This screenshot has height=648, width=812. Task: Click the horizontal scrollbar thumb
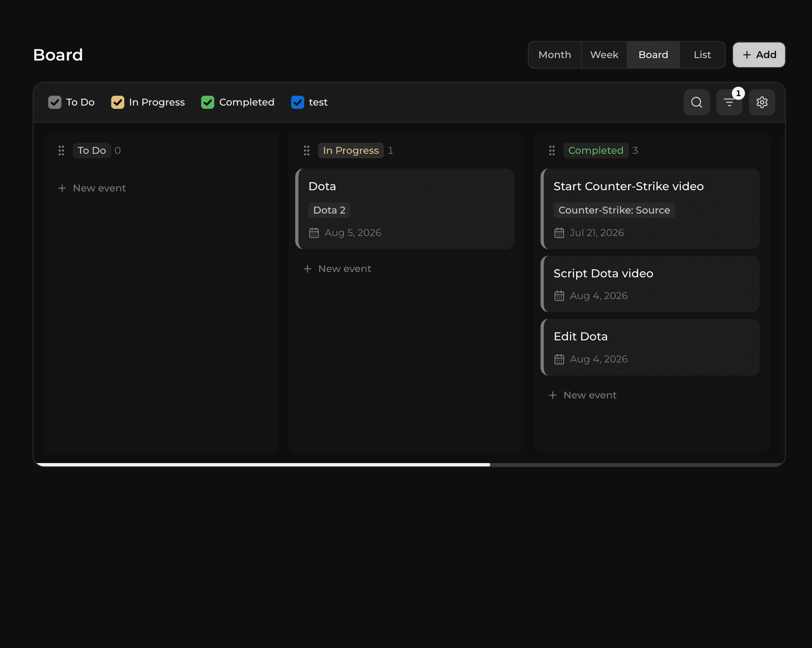point(263,465)
